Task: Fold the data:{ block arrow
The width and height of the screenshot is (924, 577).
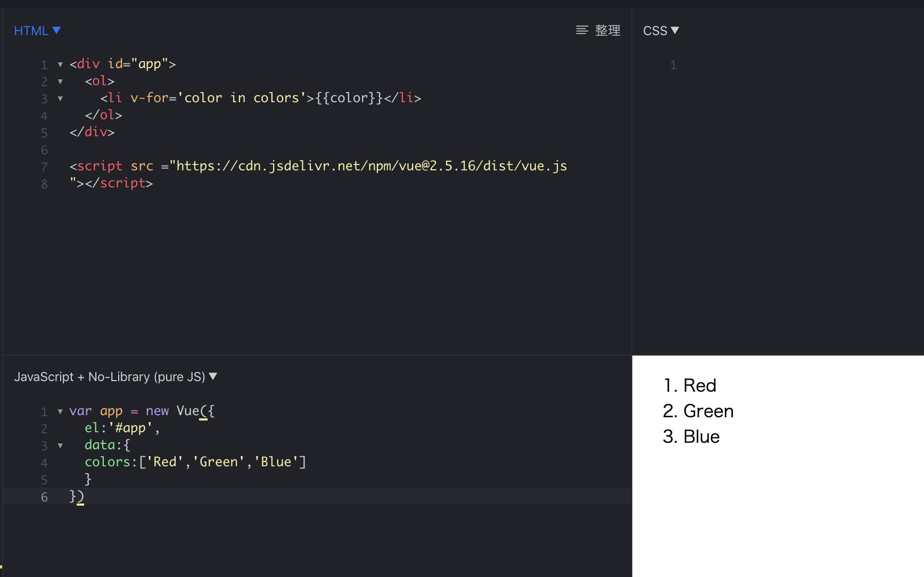Action: point(60,446)
